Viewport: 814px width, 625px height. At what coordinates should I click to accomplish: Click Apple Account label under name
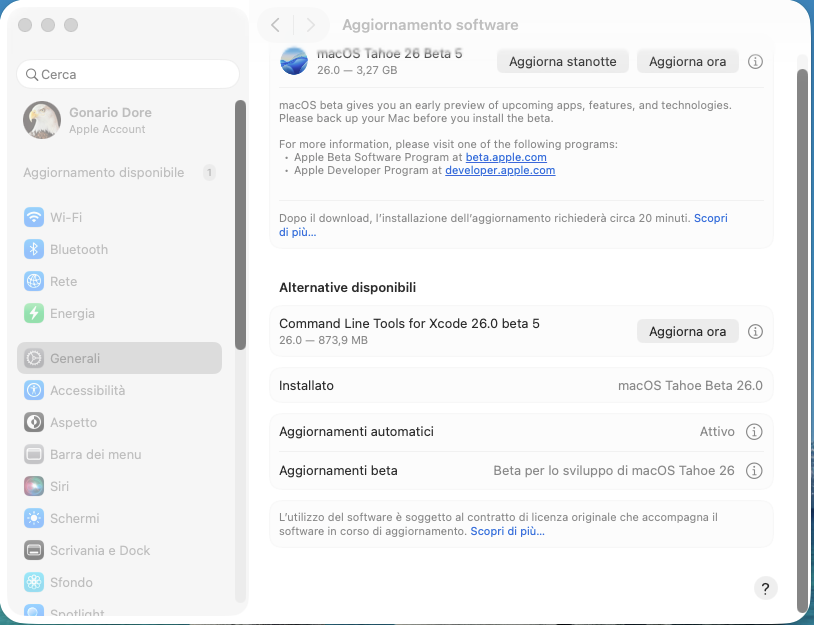[x=107, y=129]
